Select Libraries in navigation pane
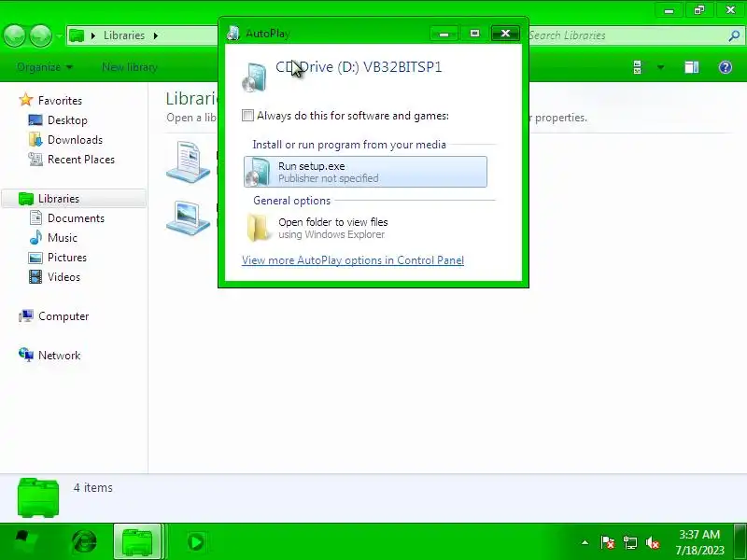 (59, 198)
